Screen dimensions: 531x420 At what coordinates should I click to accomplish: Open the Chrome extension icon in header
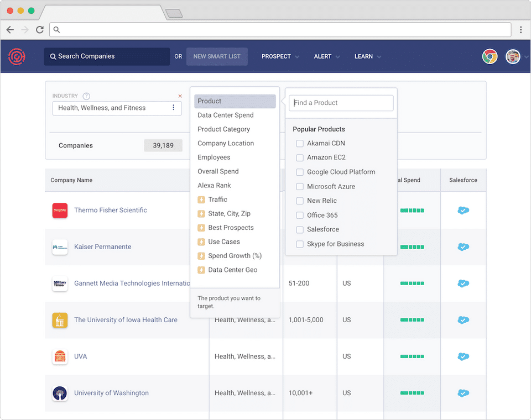[490, 56]
